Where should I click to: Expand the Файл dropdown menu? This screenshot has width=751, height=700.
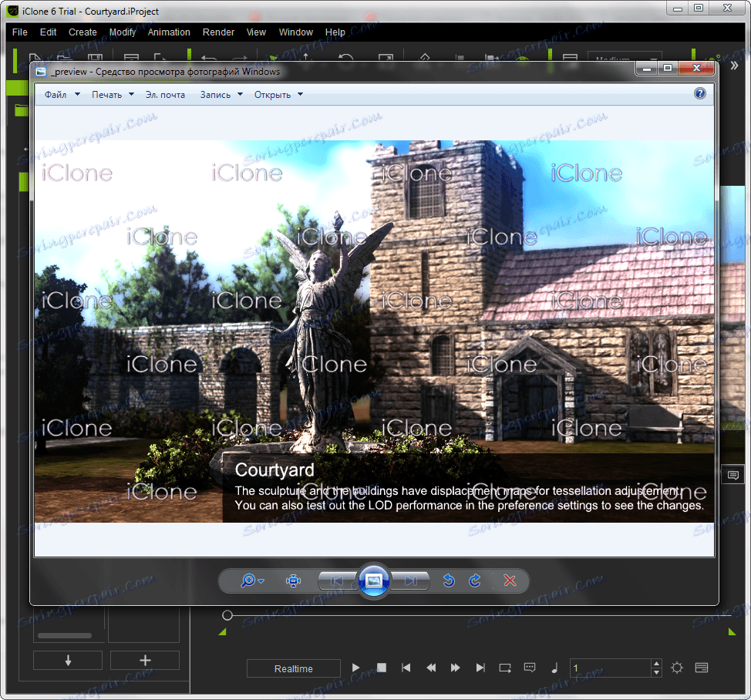point(62,95)
